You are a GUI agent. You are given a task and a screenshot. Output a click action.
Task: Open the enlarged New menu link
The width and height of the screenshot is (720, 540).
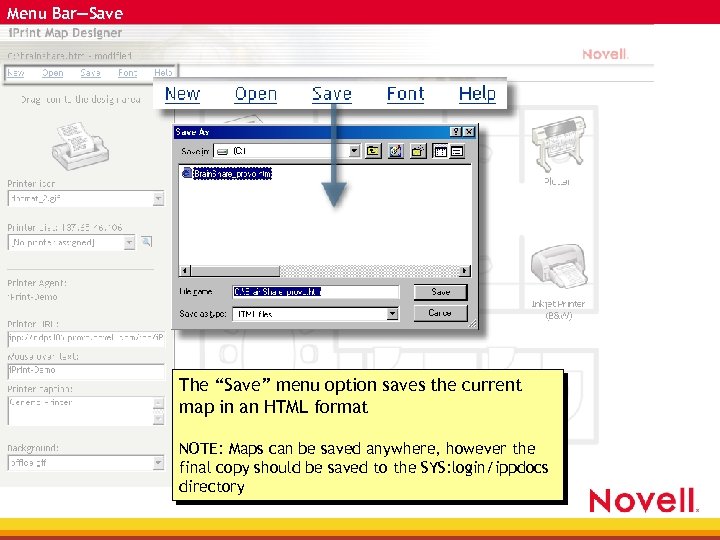tap(182, 94)
